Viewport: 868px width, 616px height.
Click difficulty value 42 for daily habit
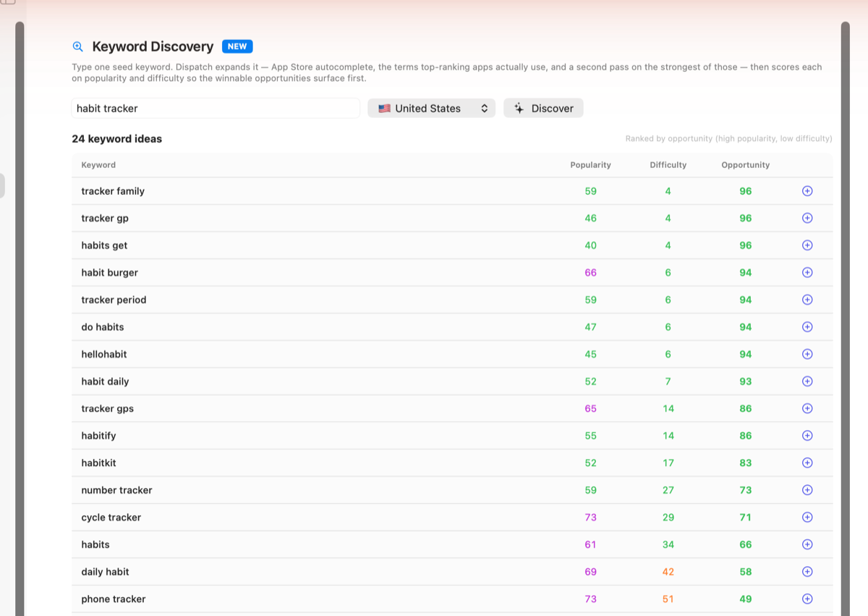tap(668, 571)
